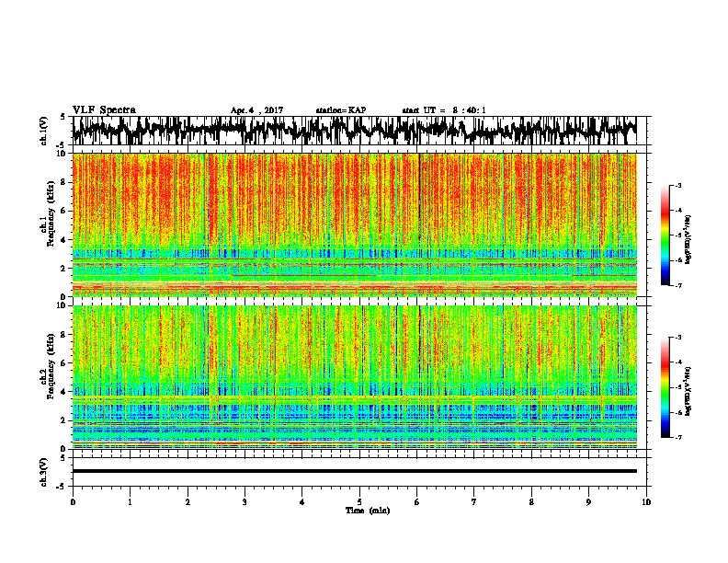Image resolution: width=728 pixels, height=563 pixels.
Task: Click time axis tick label "7"
Action: [474, 502]
